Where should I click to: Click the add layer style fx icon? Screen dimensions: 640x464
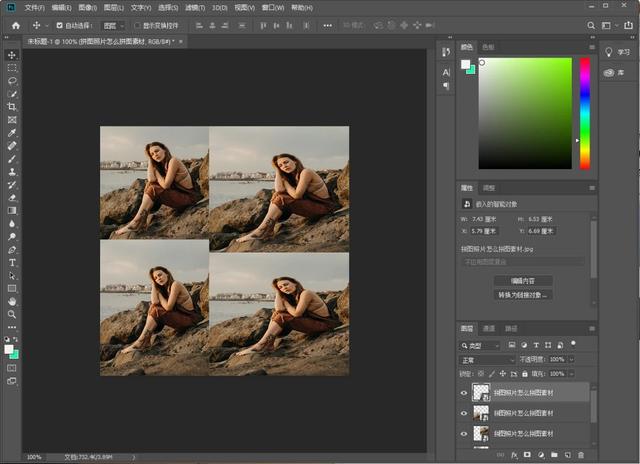514,455
